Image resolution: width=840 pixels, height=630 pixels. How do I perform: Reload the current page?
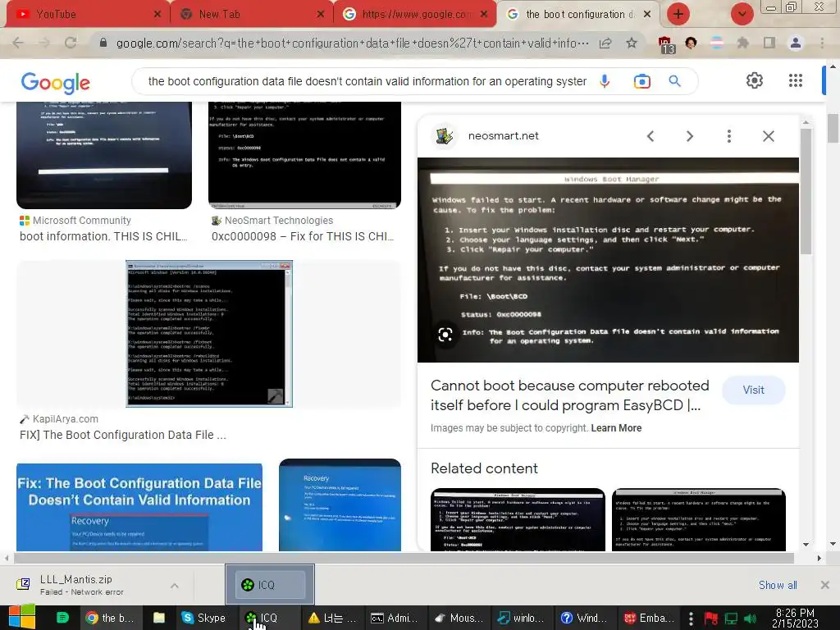[x=71, y=43]
